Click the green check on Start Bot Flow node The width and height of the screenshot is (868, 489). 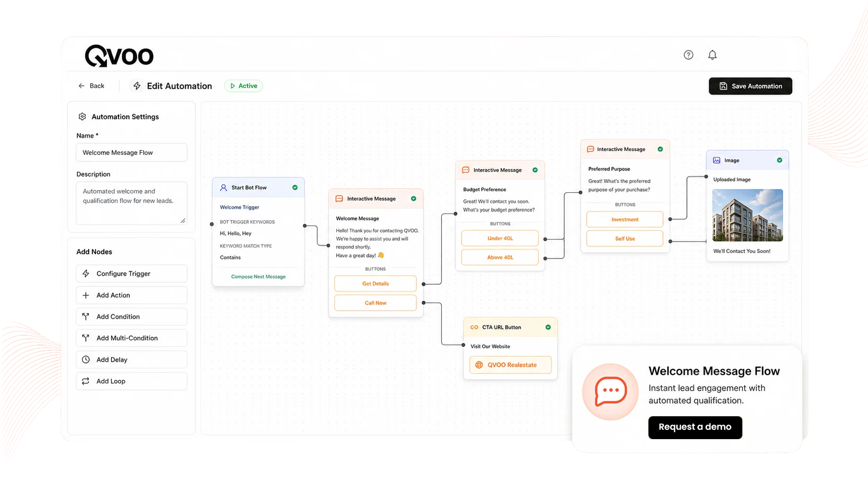(x=295, y=188)
